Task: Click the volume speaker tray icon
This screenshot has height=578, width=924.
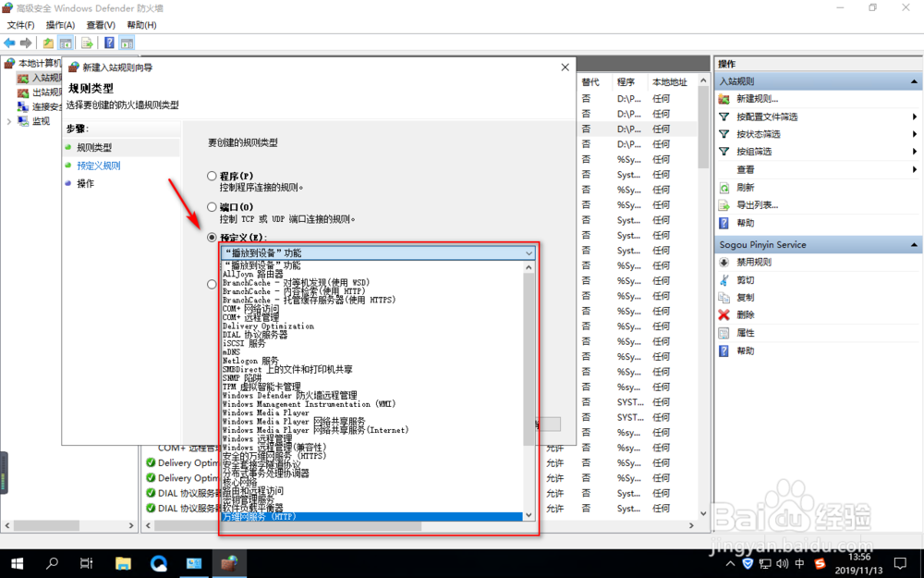Action: coord(783,564)
